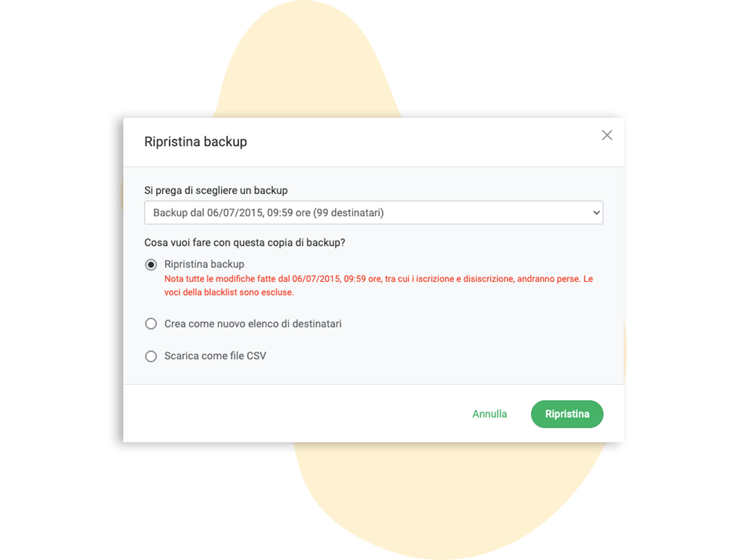Click the Si prega di scegliere un backup label
This screenshot has width=747, height=560.
tap(216, 190)
